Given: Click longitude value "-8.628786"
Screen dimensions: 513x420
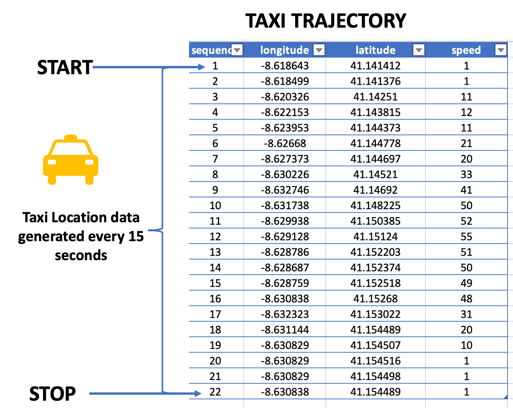Looking at the screenshot, I should tap(285, 252).
